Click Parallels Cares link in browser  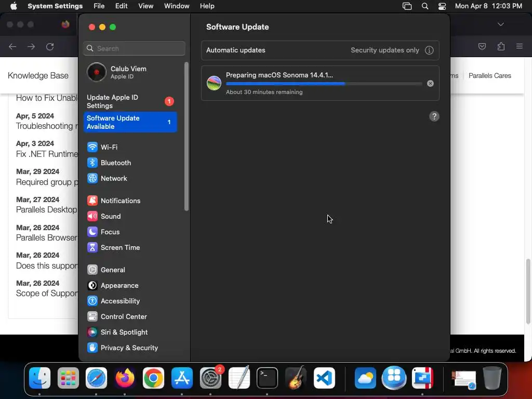(490, 76)
